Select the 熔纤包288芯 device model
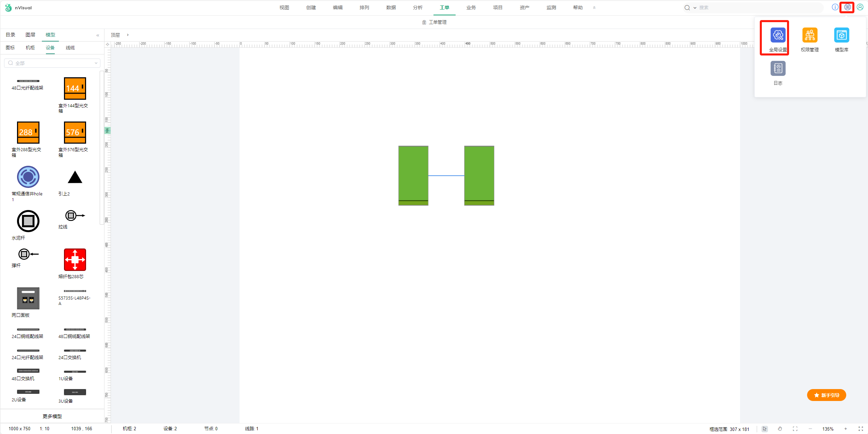 point(75,260)
